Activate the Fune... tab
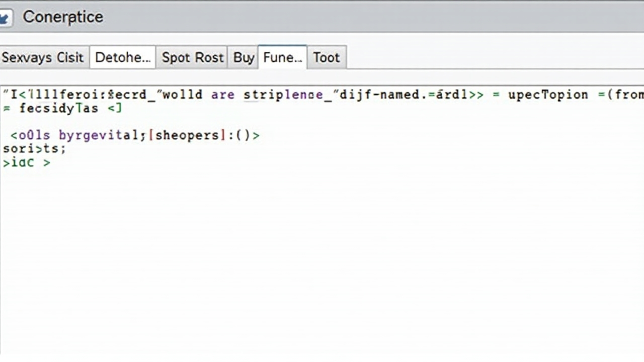 pyautogui.click(x=282, y=58)
